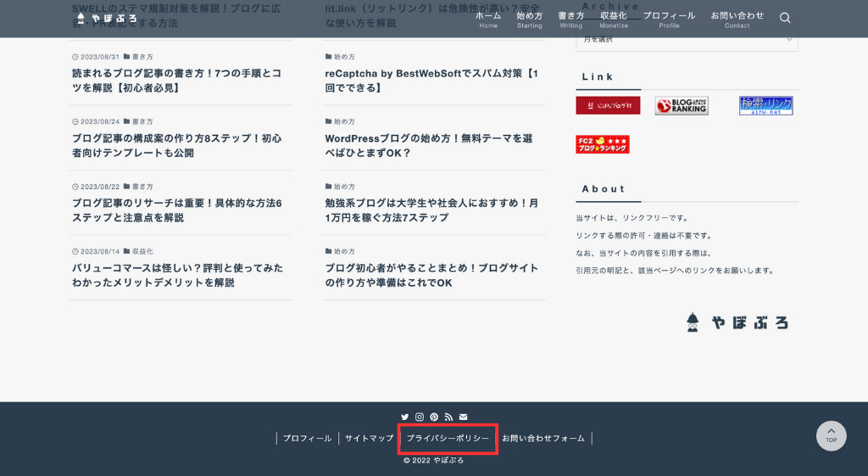The image size is (868, 476).
Task: Open the Pinterest icon in footer
Action: [x=434, y=417]
